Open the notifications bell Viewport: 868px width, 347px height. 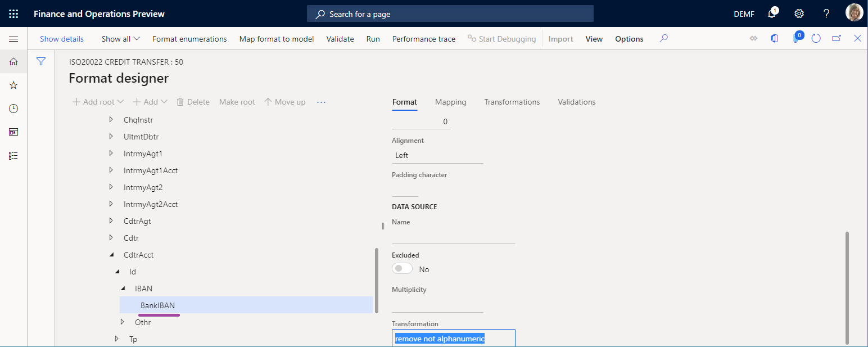click(x=772, y=14)
